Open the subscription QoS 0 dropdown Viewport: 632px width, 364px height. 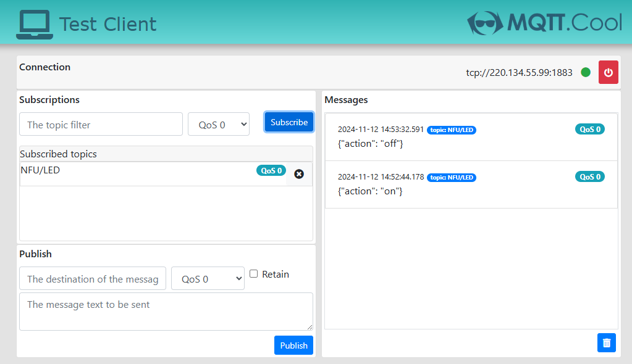(x=219, y=125)
